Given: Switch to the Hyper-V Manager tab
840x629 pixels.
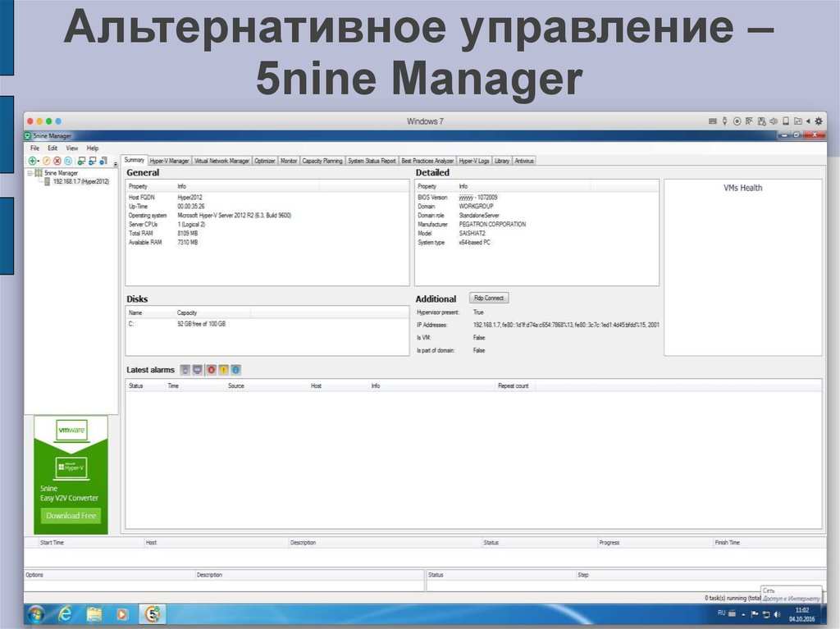Looking at the screenshot, I should coord(169,161).
